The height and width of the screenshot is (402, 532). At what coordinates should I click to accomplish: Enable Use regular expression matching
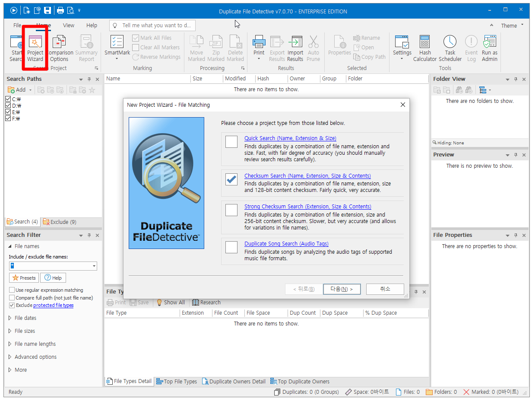point(12,290)
